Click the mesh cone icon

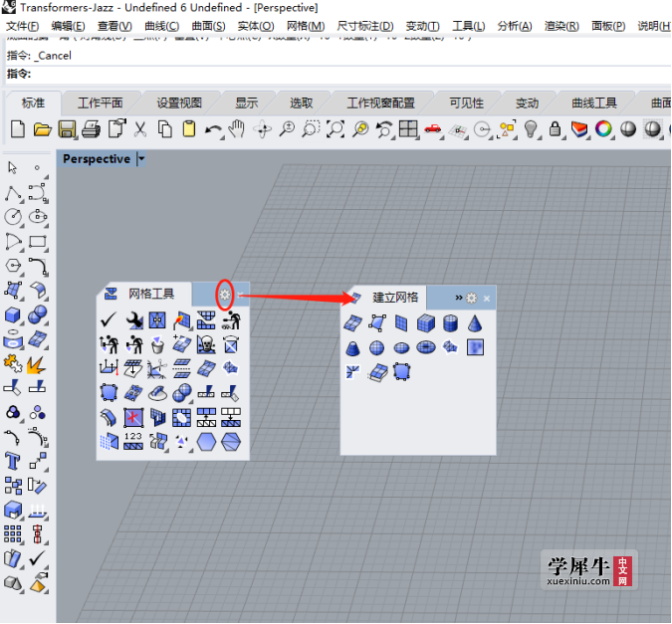(x=475, y=323)
